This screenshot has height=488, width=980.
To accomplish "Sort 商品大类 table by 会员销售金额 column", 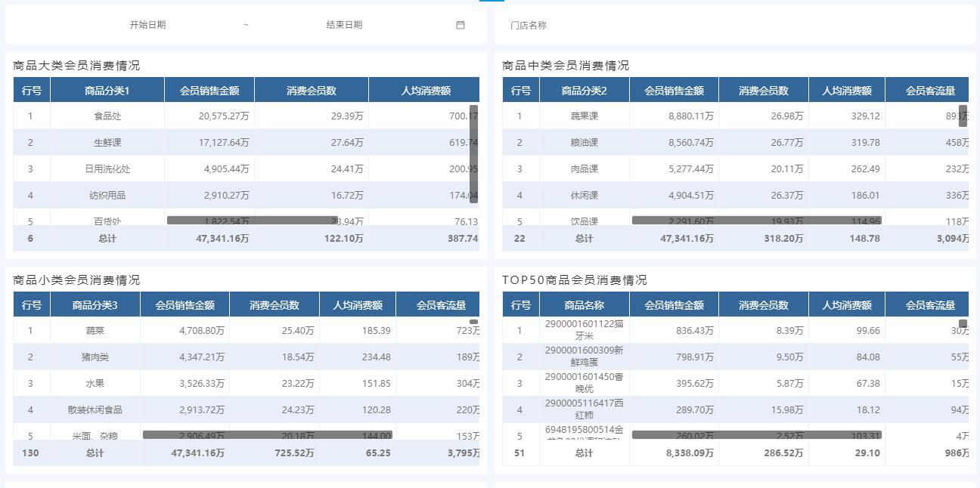I will [209, 89].
